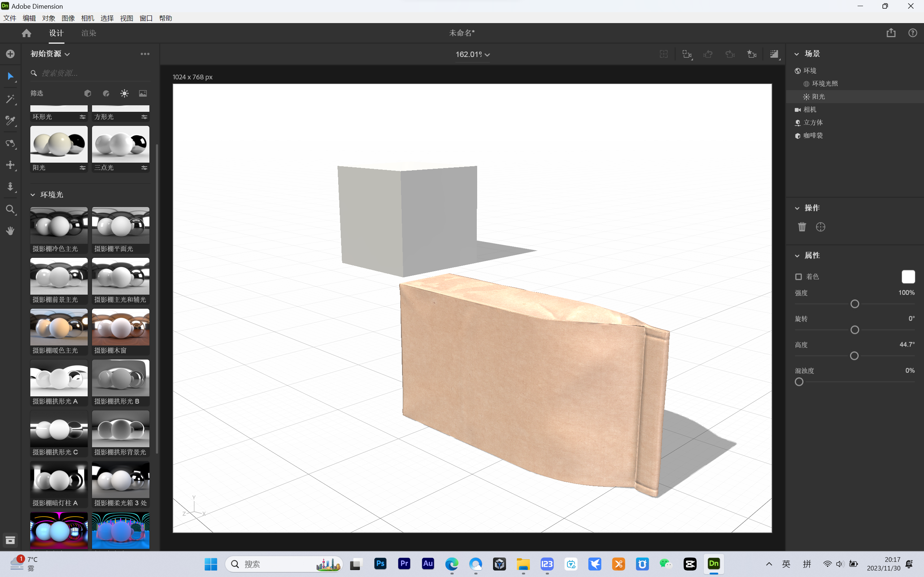Select 咖啡袋 in the scene panel
The image size is (924, 577).
pos(813,136)
